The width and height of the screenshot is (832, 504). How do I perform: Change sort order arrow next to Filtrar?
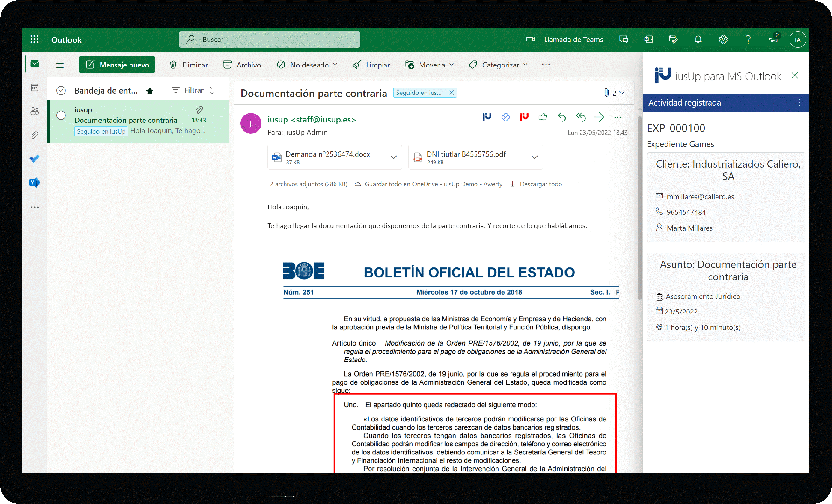click(x=212, y=90)
